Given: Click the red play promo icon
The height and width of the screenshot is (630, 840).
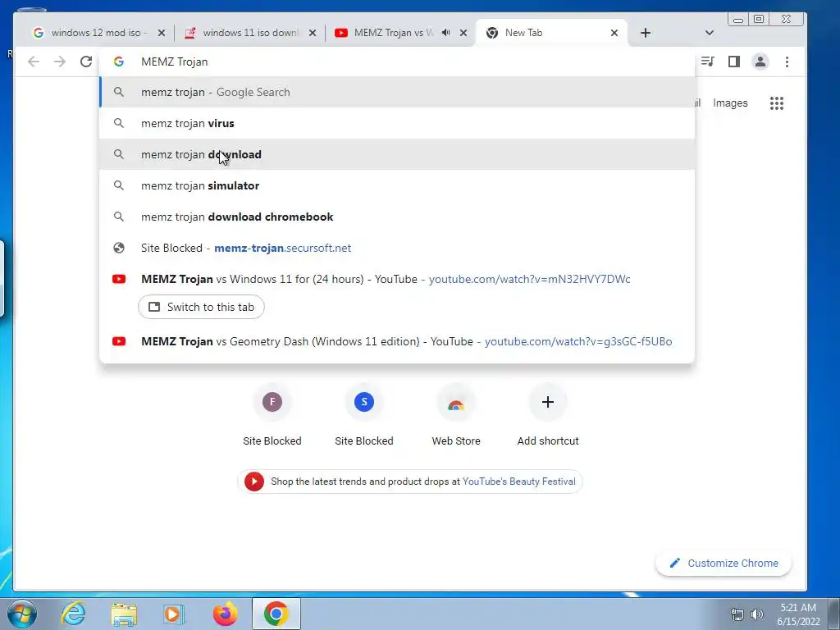Looking at the screenshot, I should [254, 481].
